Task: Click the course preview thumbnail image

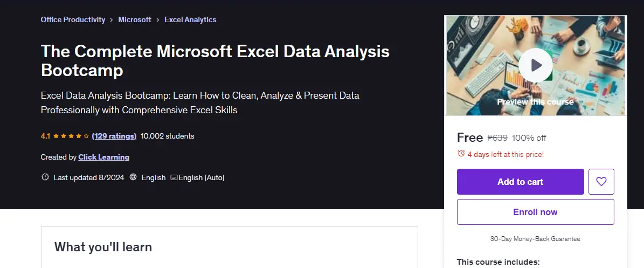Action: 536,65
